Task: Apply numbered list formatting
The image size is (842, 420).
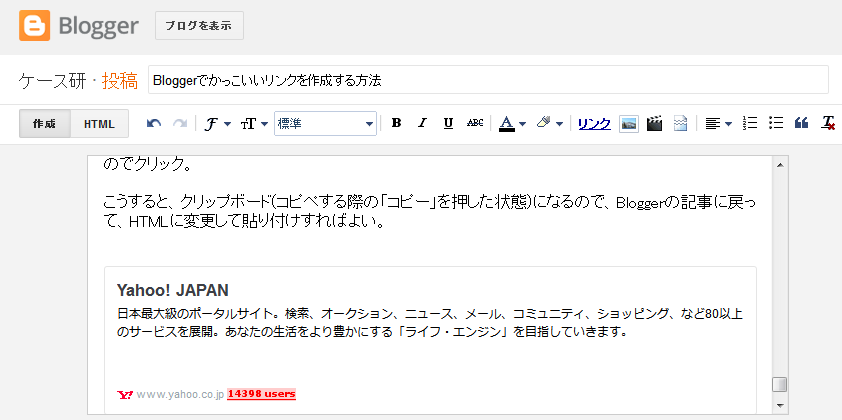Action: 749,123
